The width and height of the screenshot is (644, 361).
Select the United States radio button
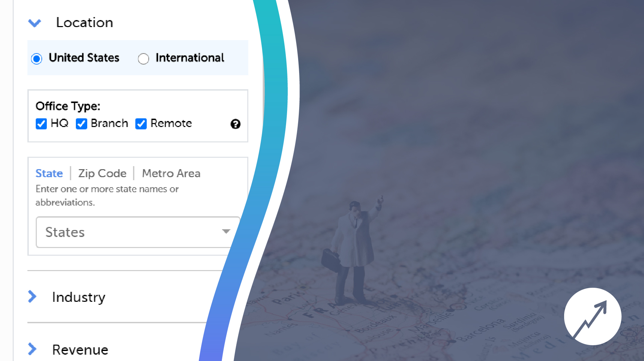click(37, 59)
